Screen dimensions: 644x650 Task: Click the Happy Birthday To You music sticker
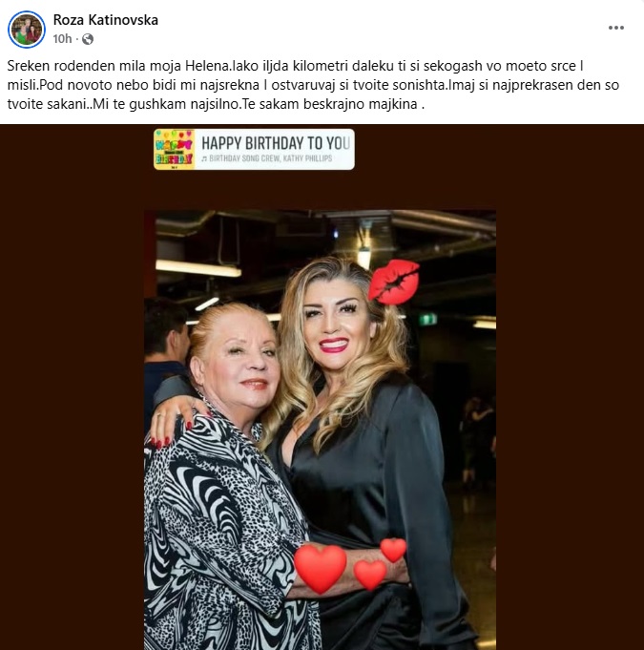pos(254,149)
